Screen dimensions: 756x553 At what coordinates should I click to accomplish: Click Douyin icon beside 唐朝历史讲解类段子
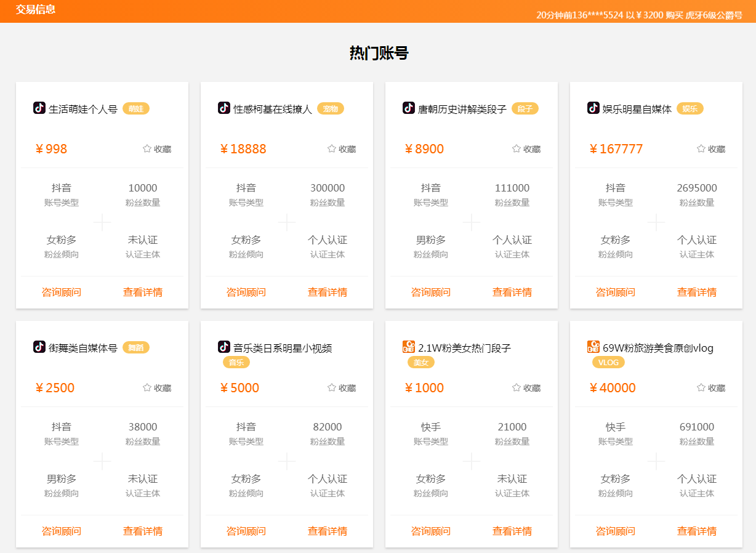(x=409, y=108)
